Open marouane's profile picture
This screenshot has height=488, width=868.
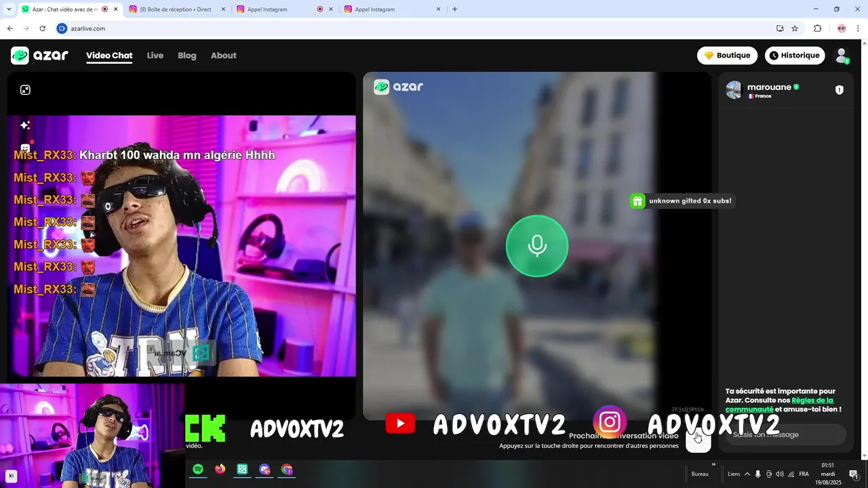click(x=734, y=90)
